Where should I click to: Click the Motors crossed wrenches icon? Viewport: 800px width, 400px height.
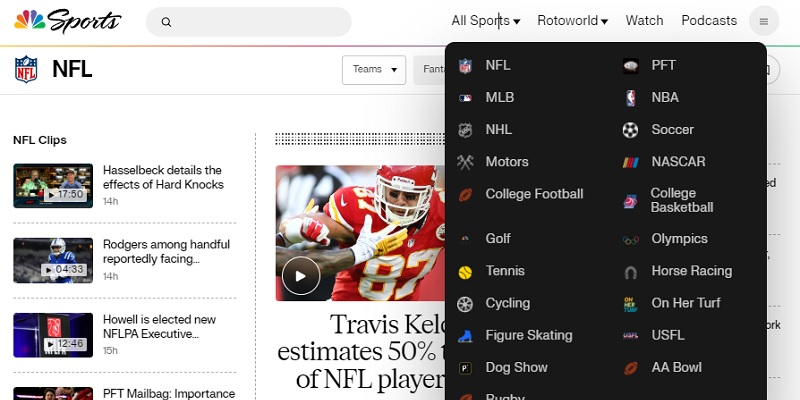pyautogui.click(x=465, y=162)
